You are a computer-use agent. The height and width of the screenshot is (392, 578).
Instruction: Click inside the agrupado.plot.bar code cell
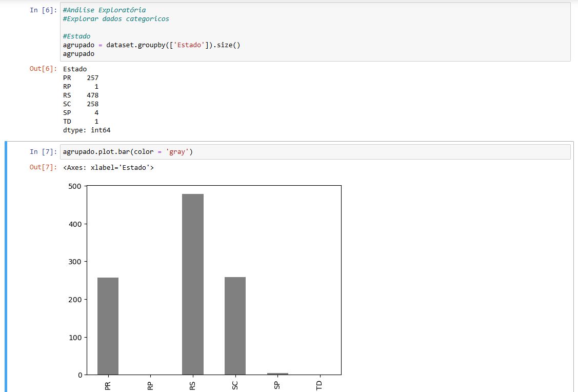pyautogui.click(x=308, y=152)
